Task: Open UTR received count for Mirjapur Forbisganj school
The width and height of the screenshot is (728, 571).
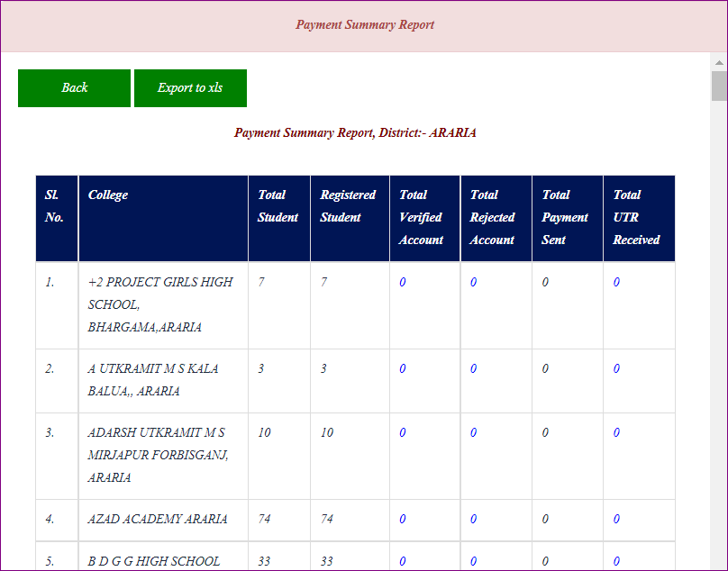Action: coord(616,433)
